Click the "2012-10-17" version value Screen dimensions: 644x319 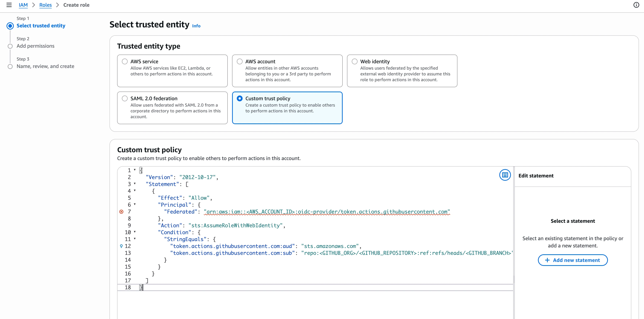click(197, 177)
